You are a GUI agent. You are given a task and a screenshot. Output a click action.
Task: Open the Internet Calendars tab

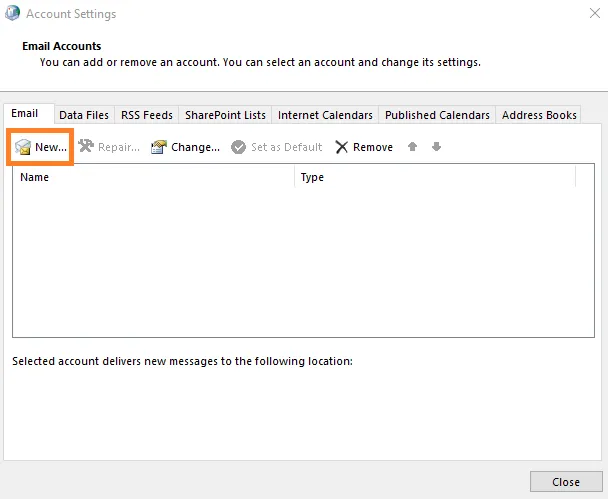325,115
